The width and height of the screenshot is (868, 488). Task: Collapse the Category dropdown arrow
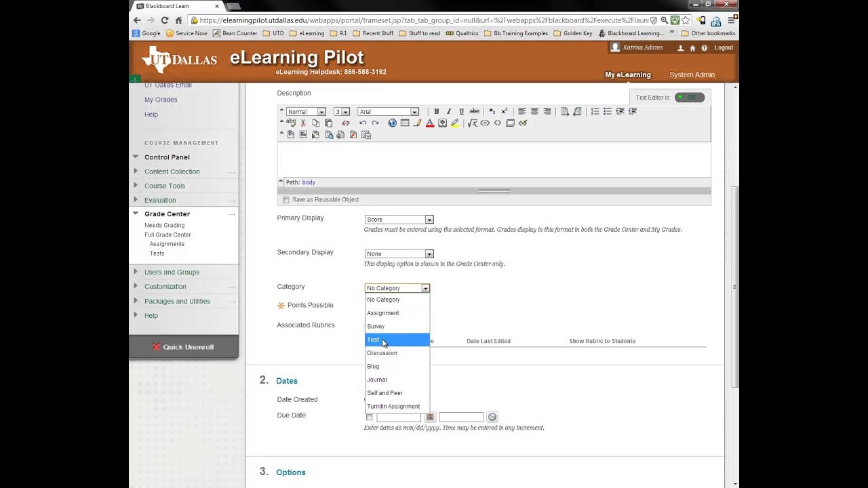(x=425, y=288)
